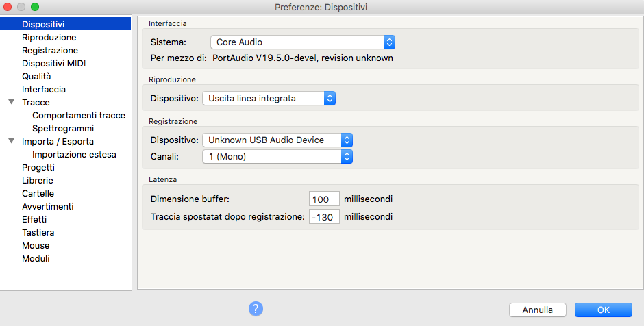Focus the Traccia spostata -130 field
The width and height of the screenshot is (644, 326).
pyautogui.click(x=324, y=217)
